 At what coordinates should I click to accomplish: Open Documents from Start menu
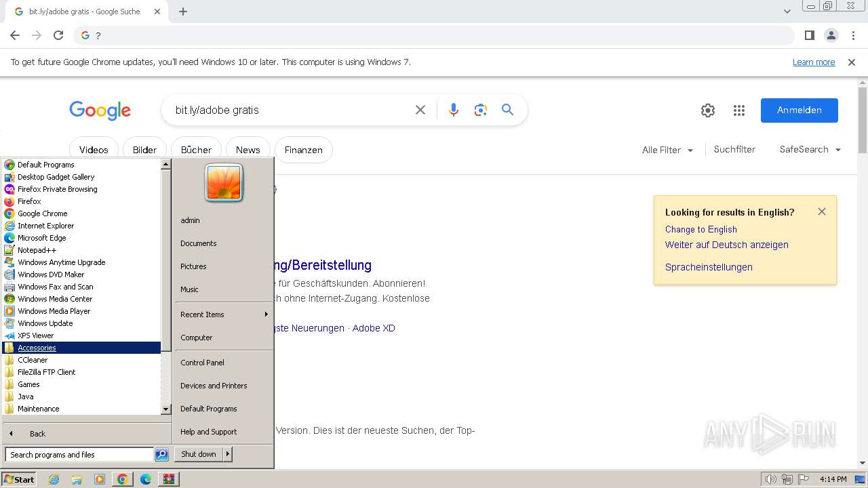(224, 243)
